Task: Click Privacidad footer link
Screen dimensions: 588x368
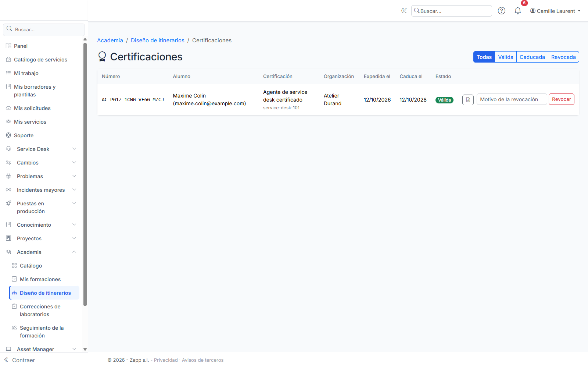Action: [166, 360]
